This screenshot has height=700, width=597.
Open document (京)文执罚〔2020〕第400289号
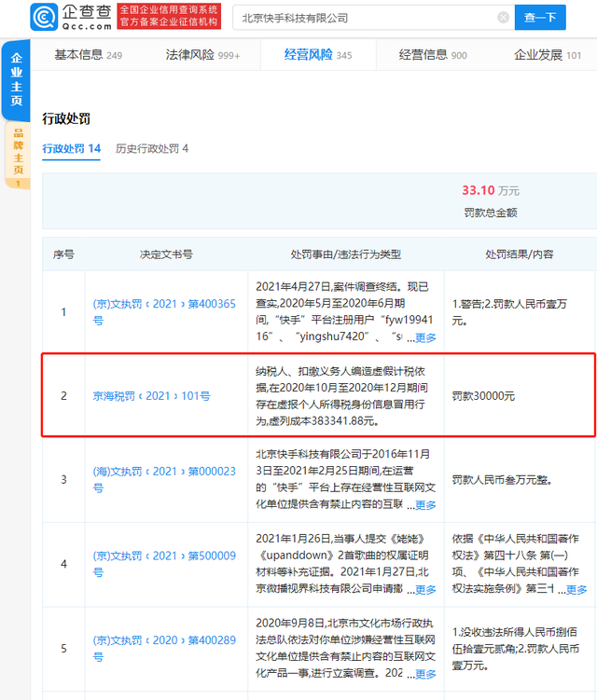pos(164,648)
